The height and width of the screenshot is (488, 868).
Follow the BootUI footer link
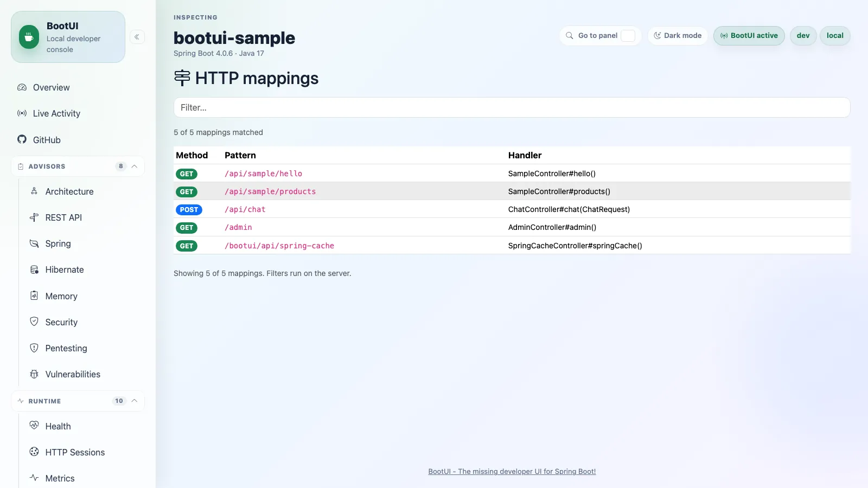click(512, 471)
